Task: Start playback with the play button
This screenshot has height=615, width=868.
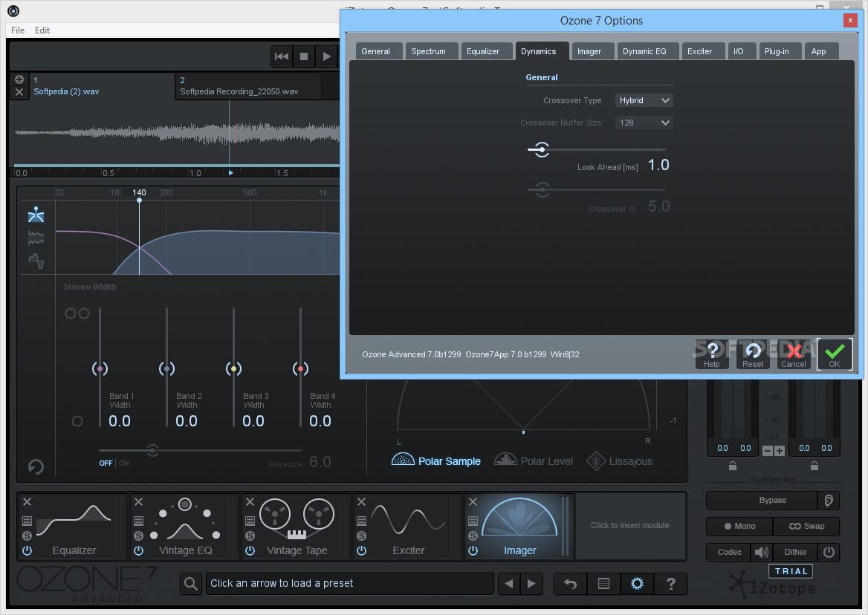Action: 326,56
